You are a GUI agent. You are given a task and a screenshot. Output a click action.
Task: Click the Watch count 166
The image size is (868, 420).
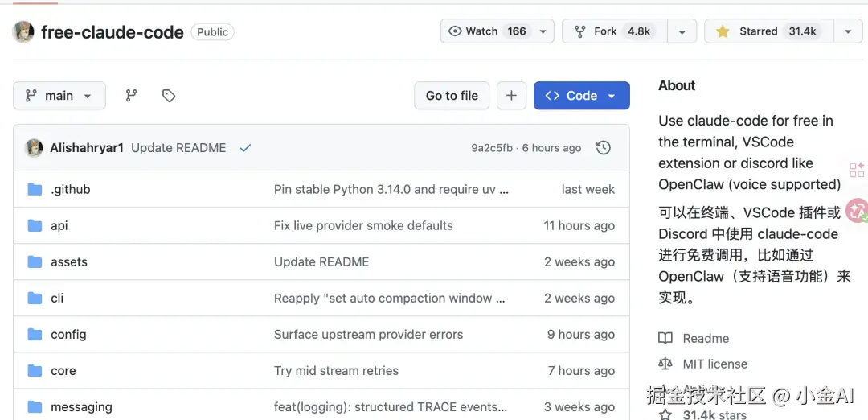pos(517,31)
